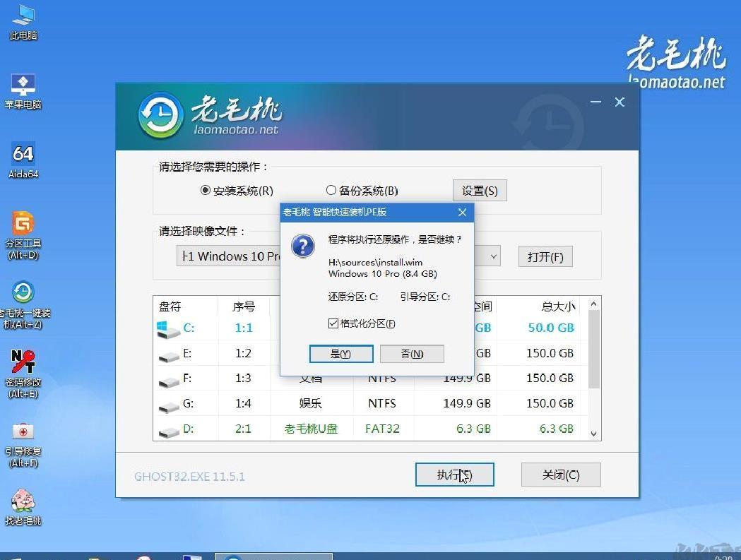This screenshot has width=741, height=560.
Task: Click 是(Y) to confirm restore
Action: (x=340, y=354)
